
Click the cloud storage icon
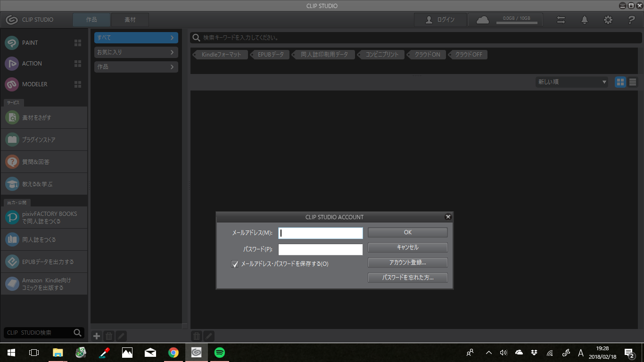[483, 20]
